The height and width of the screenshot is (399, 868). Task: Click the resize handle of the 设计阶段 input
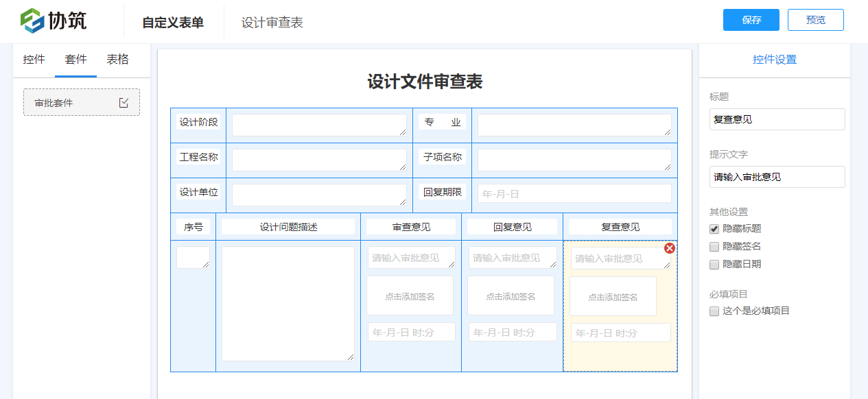(403, 134)
